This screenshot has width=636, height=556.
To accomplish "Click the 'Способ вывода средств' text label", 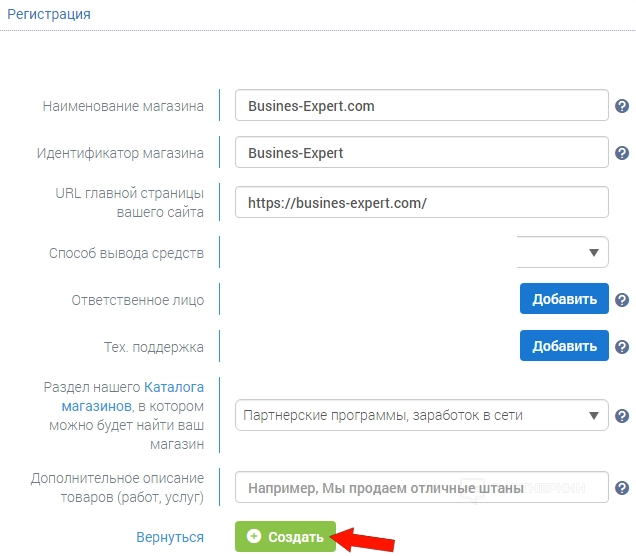I will point(126,253).
